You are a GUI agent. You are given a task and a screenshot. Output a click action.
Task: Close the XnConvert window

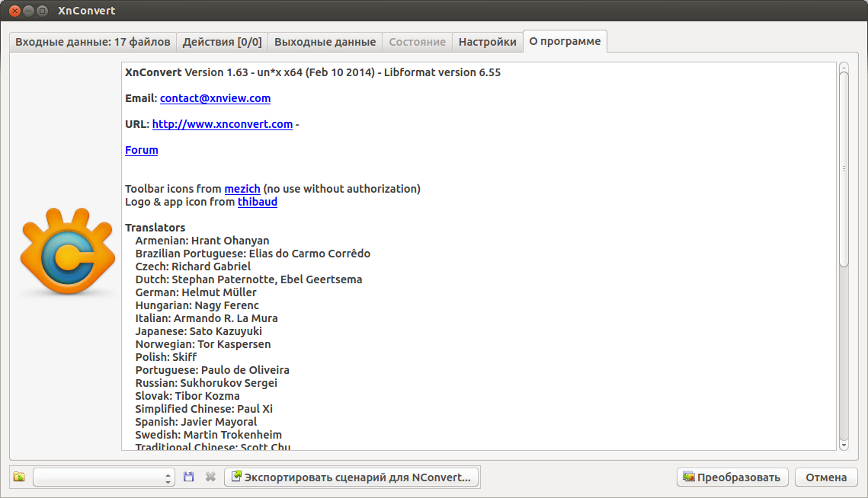point(15,11)
